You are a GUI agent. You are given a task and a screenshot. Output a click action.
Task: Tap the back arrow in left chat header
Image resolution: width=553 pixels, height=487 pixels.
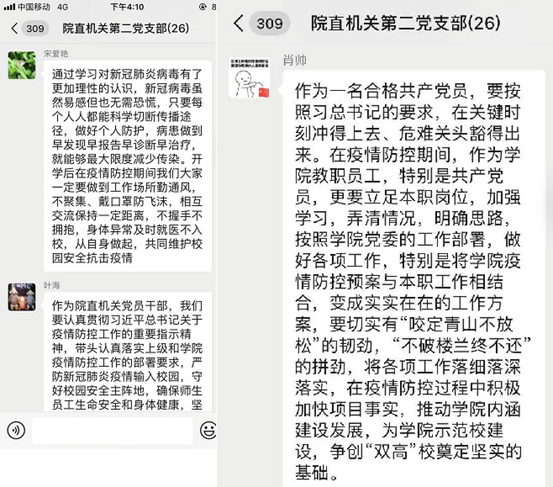(14, 28)
